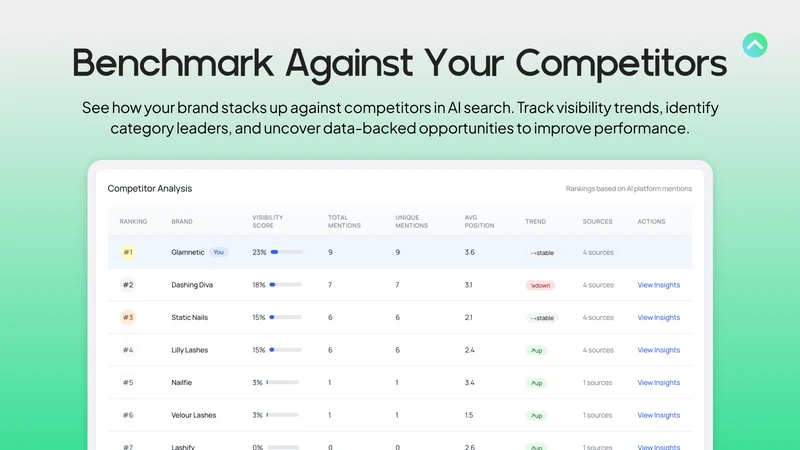Click '1 sources' in the Nailfie row
The image size is (800, 450).
(597, 383)
